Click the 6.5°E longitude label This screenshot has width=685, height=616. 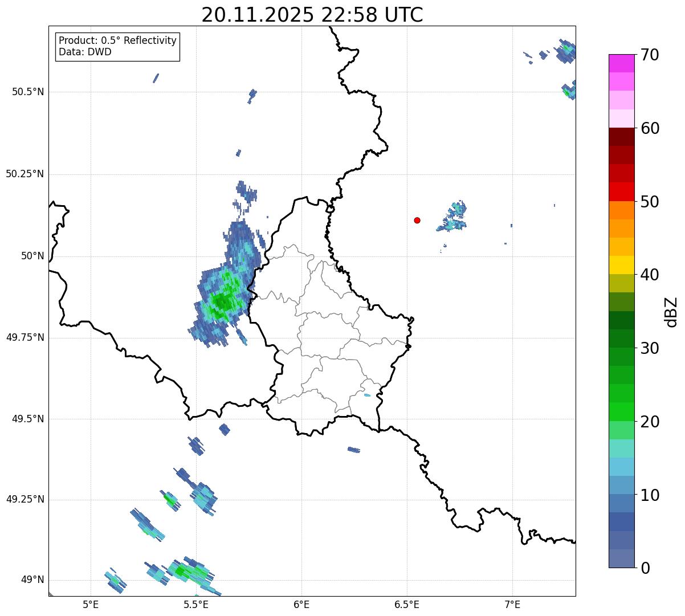[x=407, y=605]
